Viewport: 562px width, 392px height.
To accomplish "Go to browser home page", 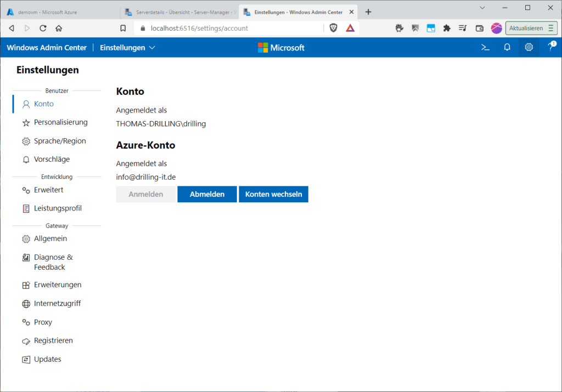I will click(59, 28).
